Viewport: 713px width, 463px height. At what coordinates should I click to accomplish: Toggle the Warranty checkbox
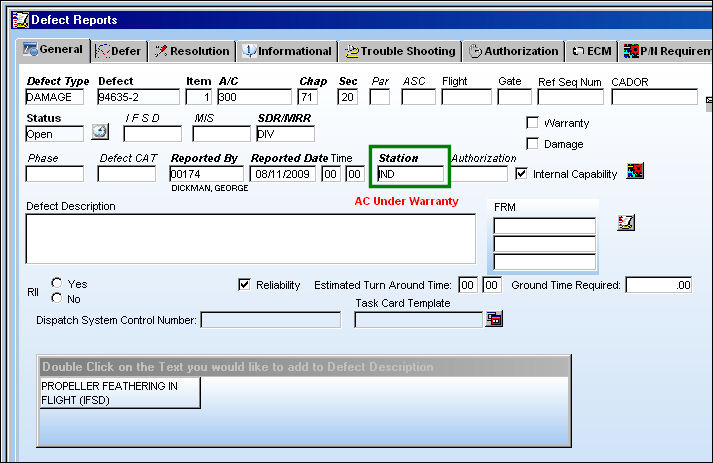(532, 123)
